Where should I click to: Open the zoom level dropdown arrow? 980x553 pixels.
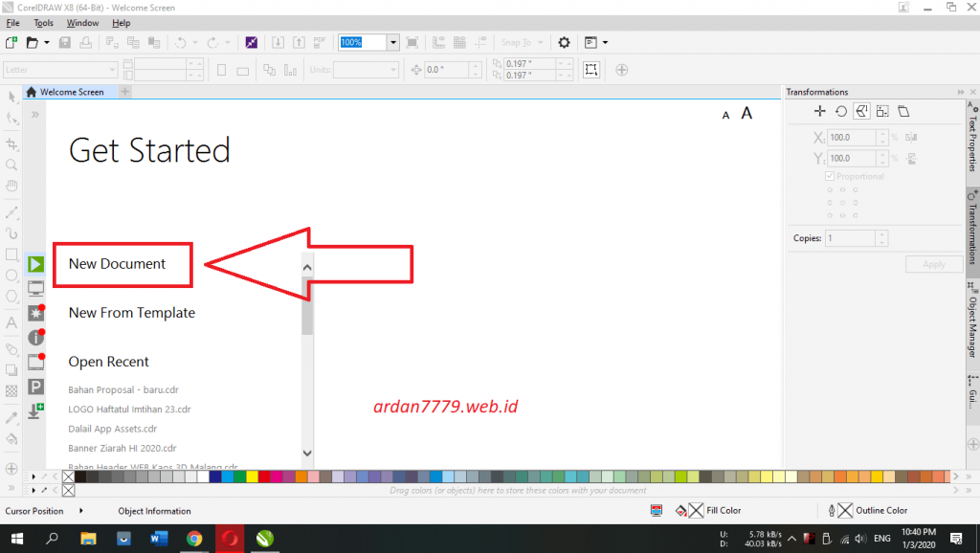393,42
